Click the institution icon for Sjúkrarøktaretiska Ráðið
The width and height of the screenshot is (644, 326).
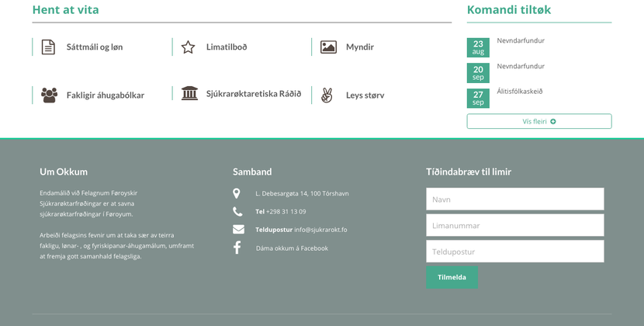pos(189,94)
